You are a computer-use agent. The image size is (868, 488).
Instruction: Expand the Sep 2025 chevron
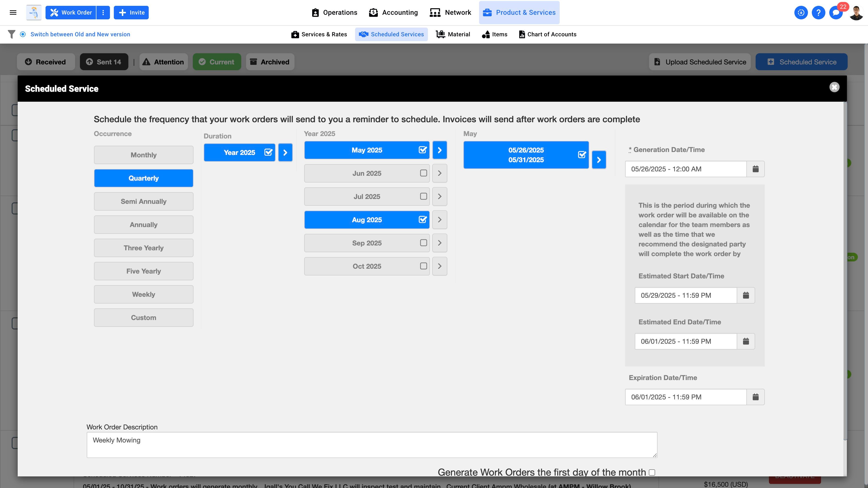tap(439, 243)
